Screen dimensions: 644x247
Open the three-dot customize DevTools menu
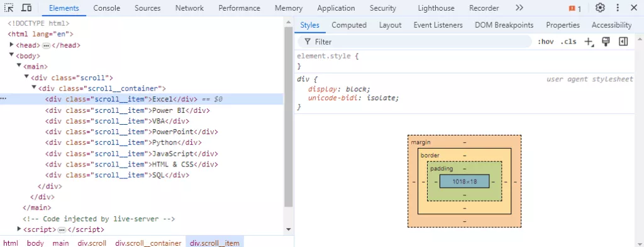(x=618, y=8)
